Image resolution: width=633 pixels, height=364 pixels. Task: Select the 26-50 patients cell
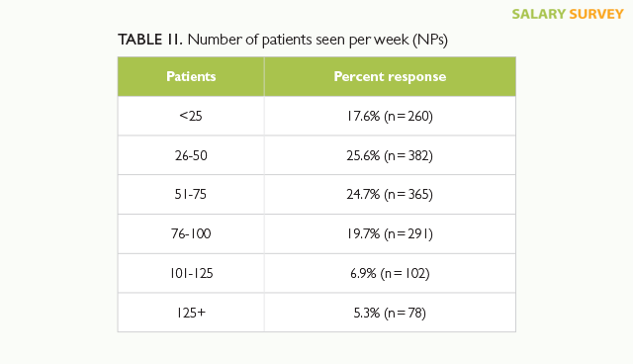coord(191,155)
